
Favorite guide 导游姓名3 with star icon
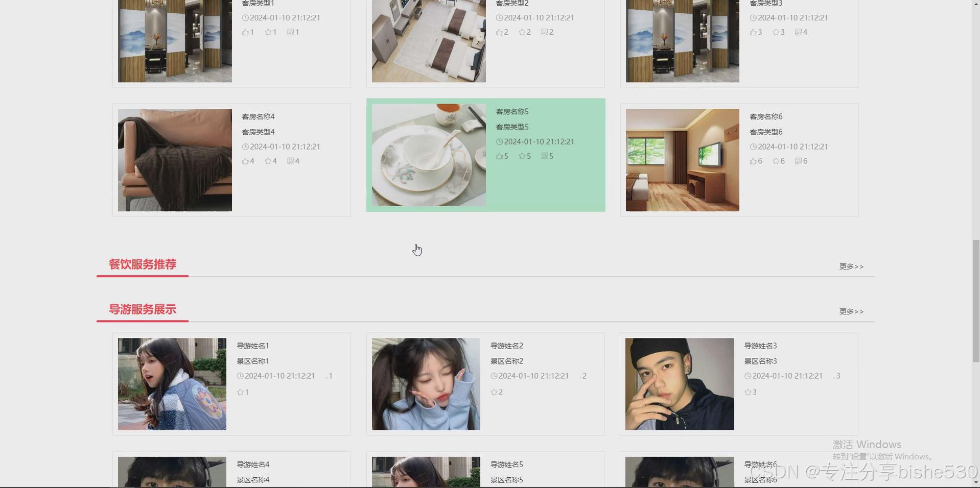[748, 393]
